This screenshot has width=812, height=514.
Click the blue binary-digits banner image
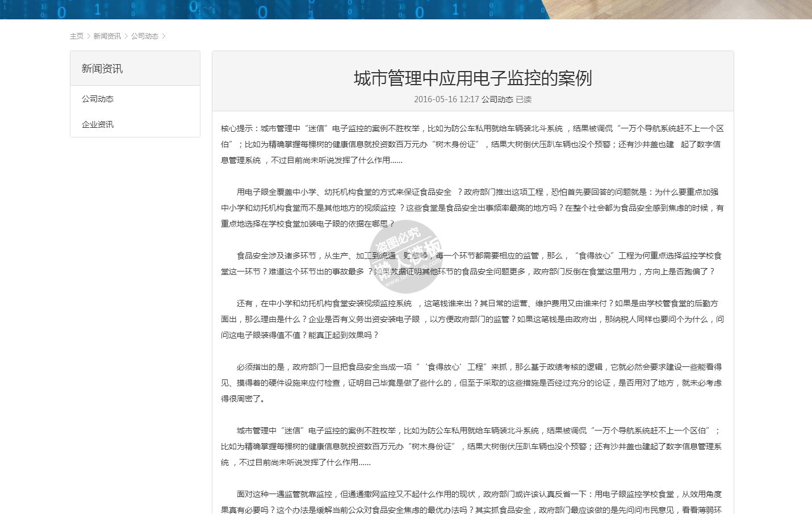[x=273, y=9]
